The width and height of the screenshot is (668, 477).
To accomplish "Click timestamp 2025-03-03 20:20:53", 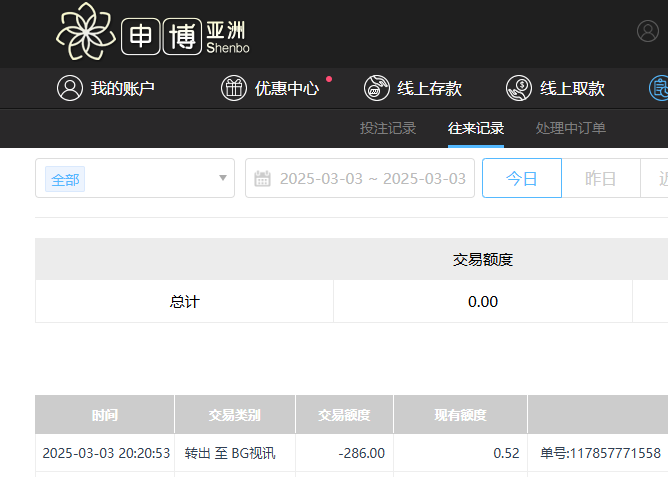I will 106,453.
